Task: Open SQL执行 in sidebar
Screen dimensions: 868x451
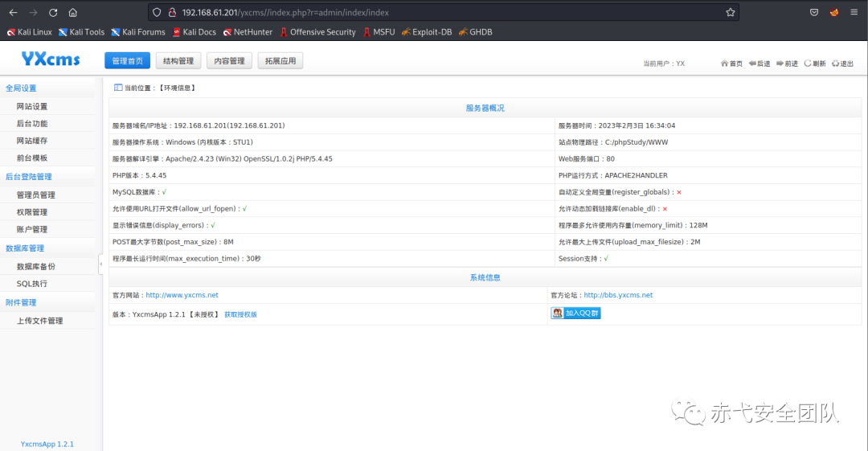Action: click(32, 284)
